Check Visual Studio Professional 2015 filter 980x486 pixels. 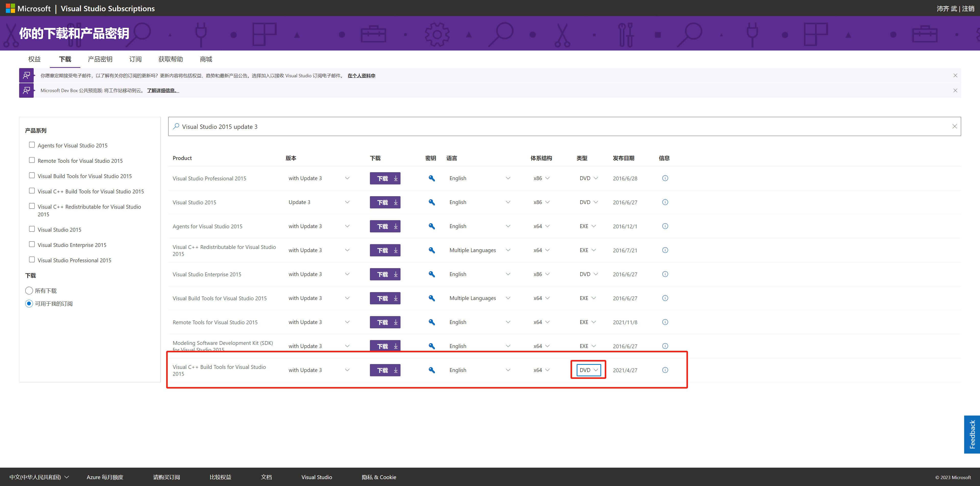[32, 260]
